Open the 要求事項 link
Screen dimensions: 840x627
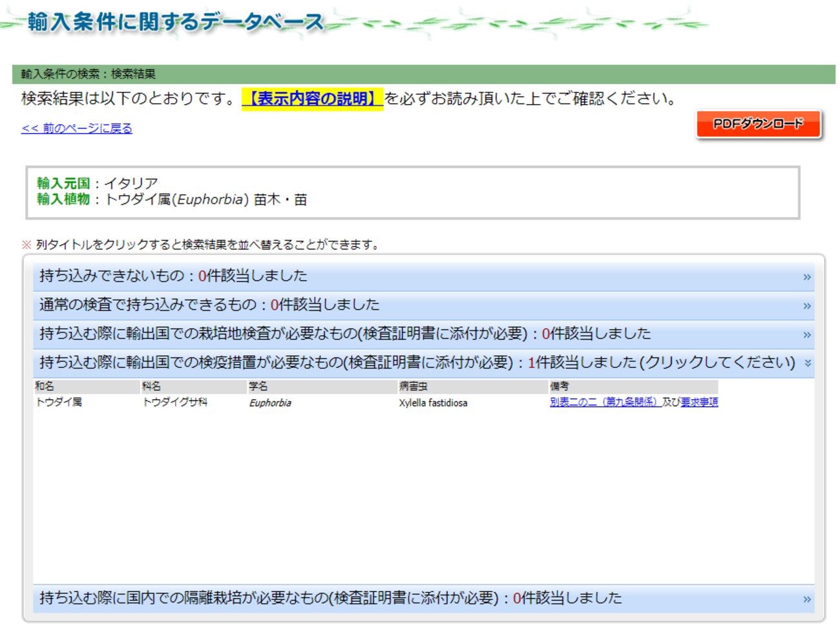coord(699,402)
